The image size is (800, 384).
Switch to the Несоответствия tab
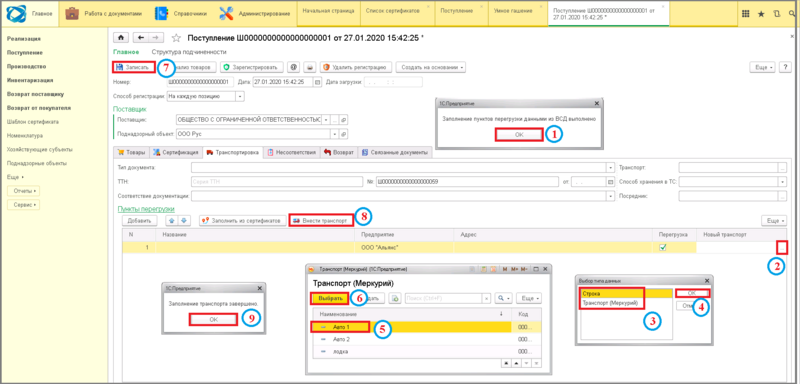click(292, 152)
